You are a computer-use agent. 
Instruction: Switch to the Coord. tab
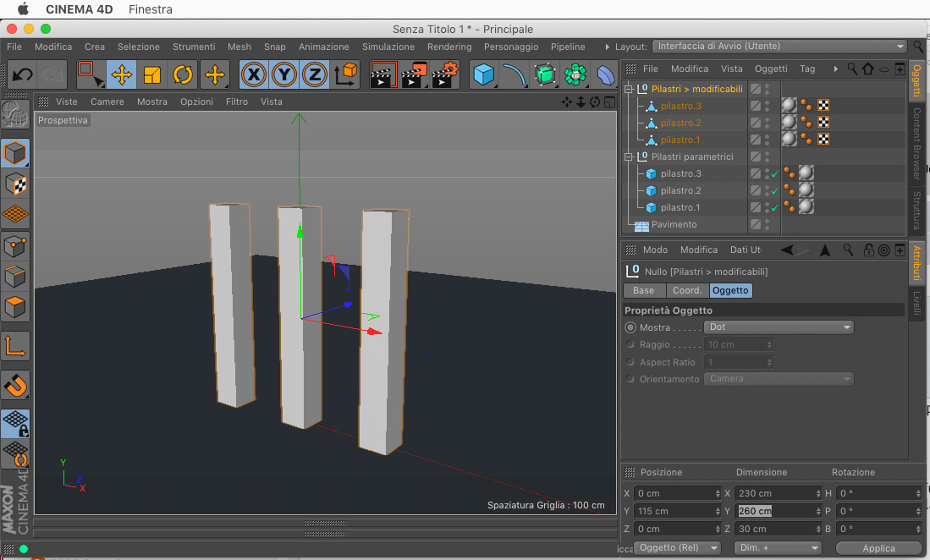click(x=687, y=290)
